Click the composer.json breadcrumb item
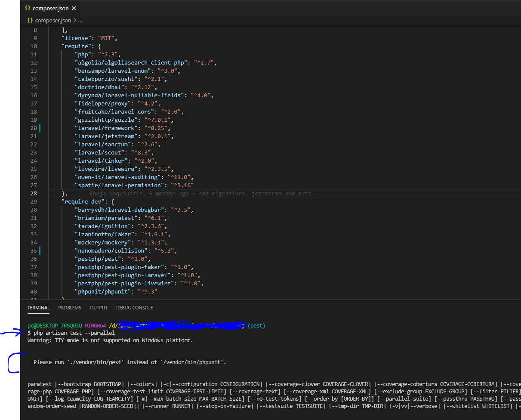This screenshot has height=420, width=521. point(53,20)
